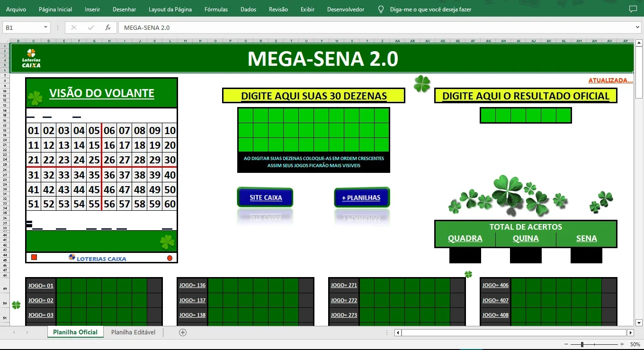Open the Desenvolvedor tab
Viewport: 644px width, 350px height.
[x=346, y=9]
